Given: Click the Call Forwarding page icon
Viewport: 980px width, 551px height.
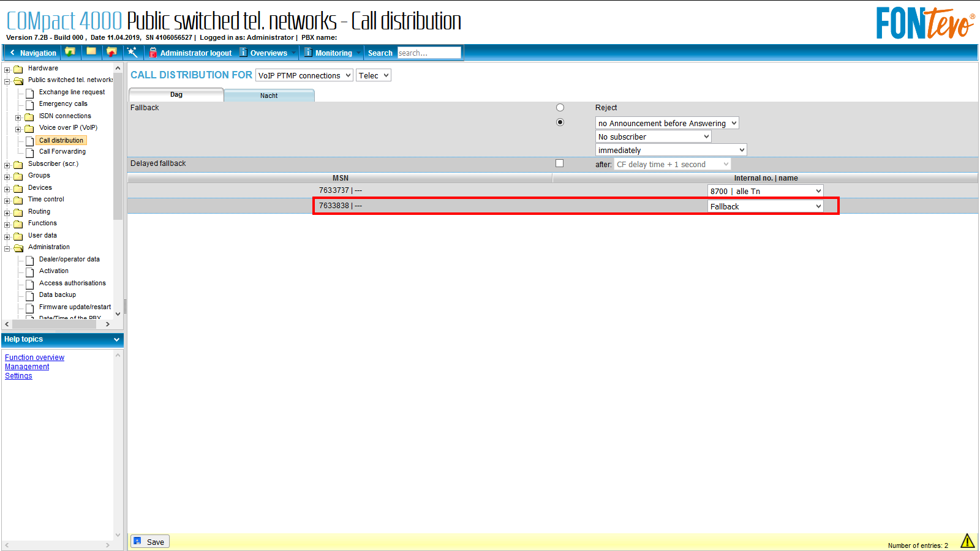Looking at the screenshot, I should click(29, 152).
